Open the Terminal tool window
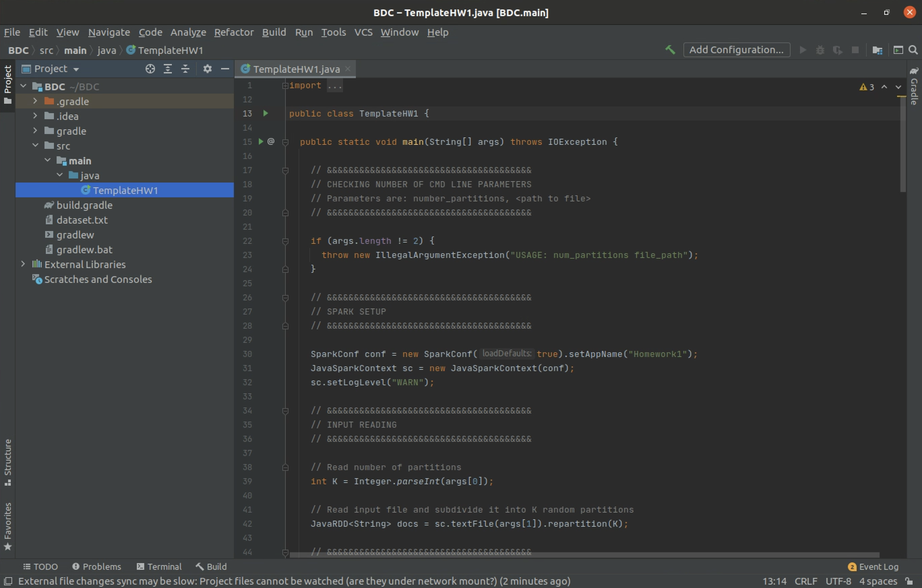922x588 pixels. 159,566
